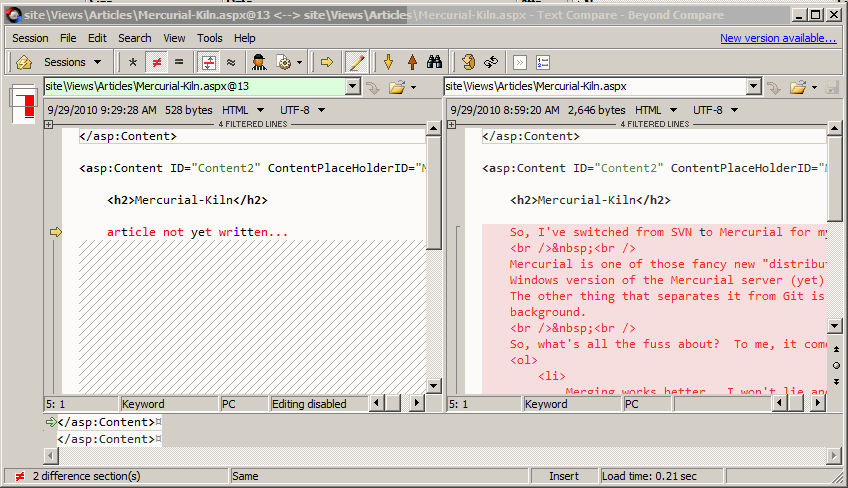Viewport: 848px width, 488px height.
Task: Toggle line numbers list icon
Action: point(543,63)
